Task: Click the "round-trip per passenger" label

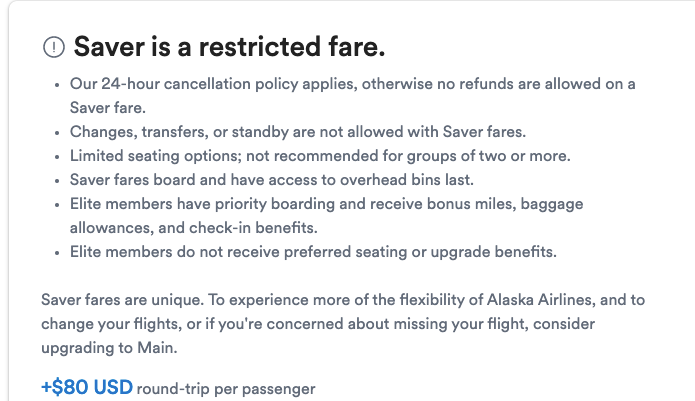Action: pyautogui.click(x=226, y=389)
